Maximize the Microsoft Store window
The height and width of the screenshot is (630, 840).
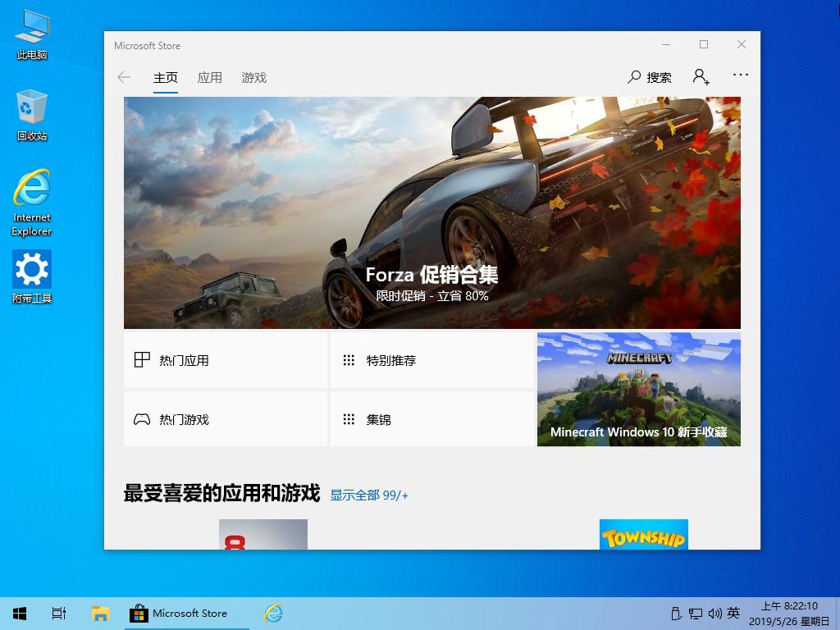coord(704,44)
